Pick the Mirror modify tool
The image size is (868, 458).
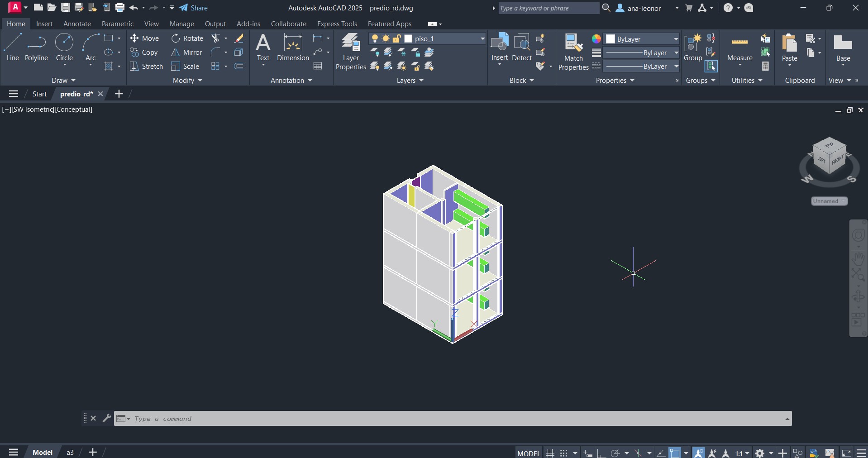point(186,52)
